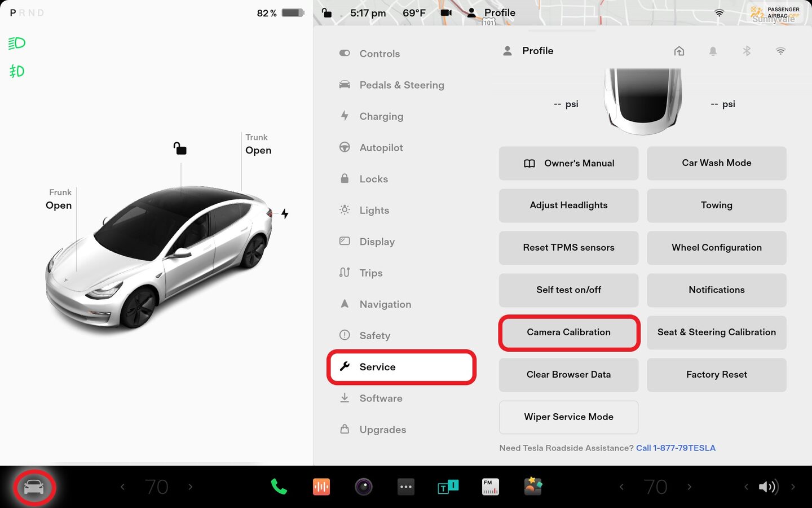The height and width of the screenshot is (508, 812).
Task: Set the driver temperature value of 70
Action: 156,487
